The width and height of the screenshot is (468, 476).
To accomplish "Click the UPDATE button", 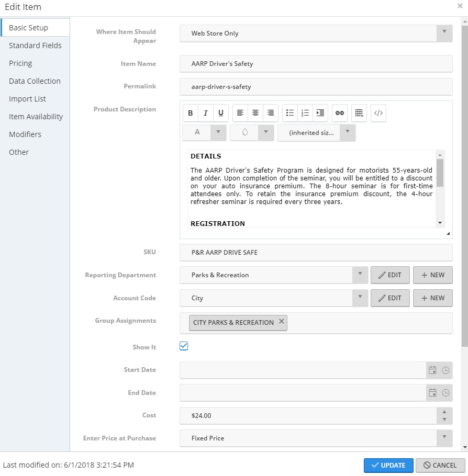I will [388, 465].
